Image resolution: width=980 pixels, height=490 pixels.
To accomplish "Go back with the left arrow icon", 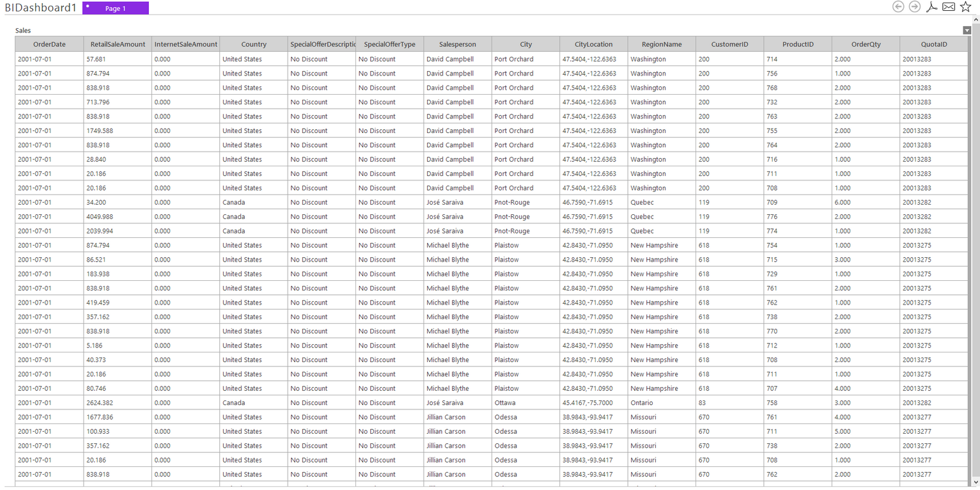I will 898,7.
